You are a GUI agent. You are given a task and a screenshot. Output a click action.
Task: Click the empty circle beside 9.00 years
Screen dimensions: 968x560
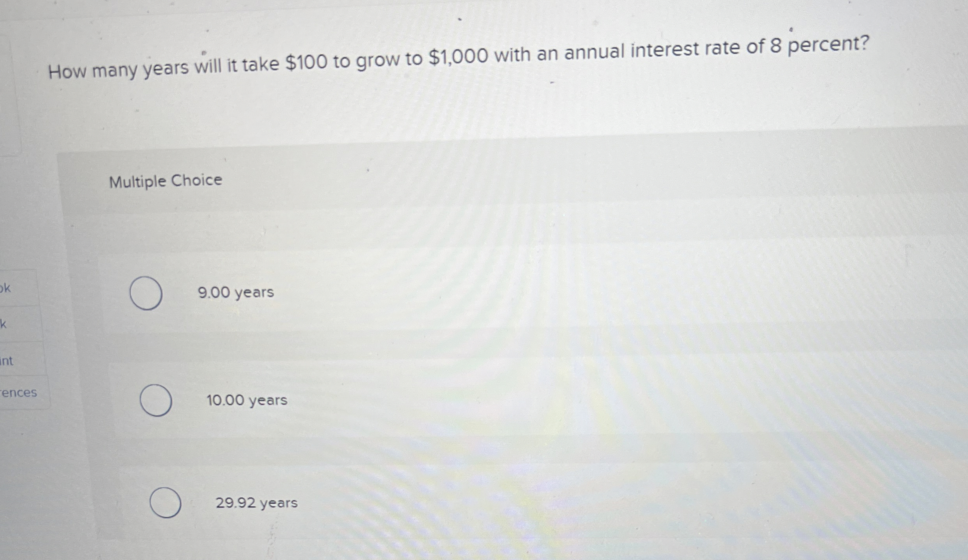pos(146,293)
